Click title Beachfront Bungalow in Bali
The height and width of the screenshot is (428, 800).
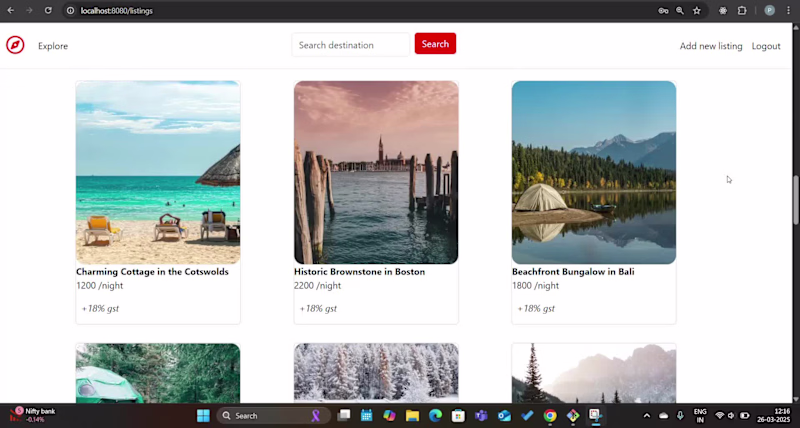click(x=573, y=272)
